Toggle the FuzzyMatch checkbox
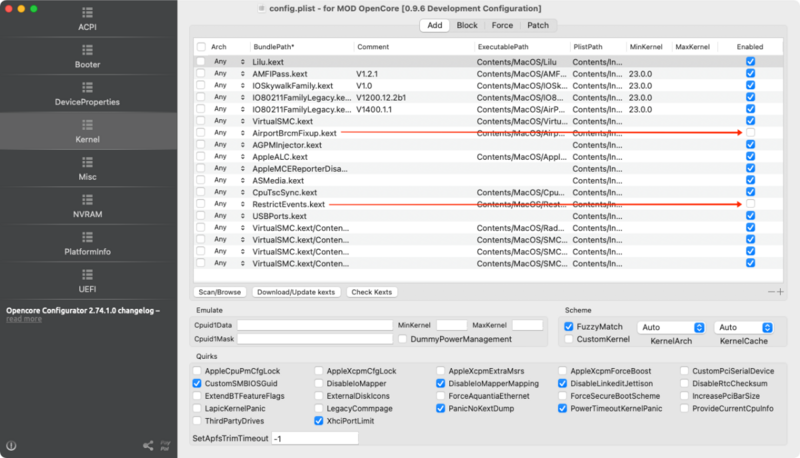800x458 pixels. pos(568,326)
